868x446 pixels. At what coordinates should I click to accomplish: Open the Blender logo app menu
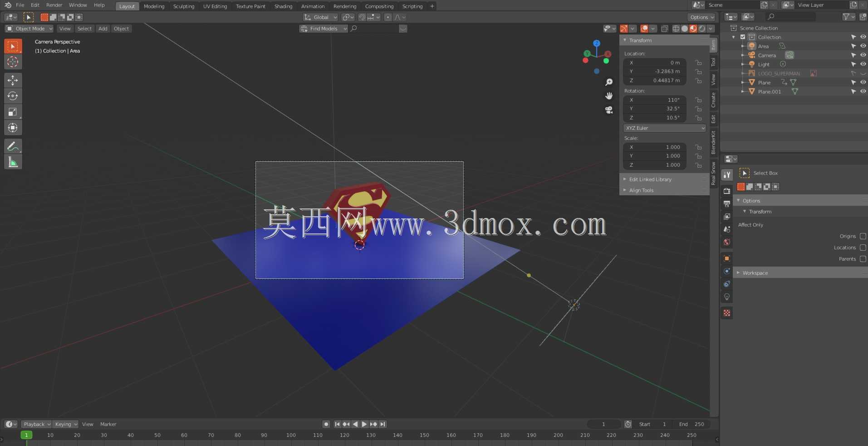click(8, 5)
